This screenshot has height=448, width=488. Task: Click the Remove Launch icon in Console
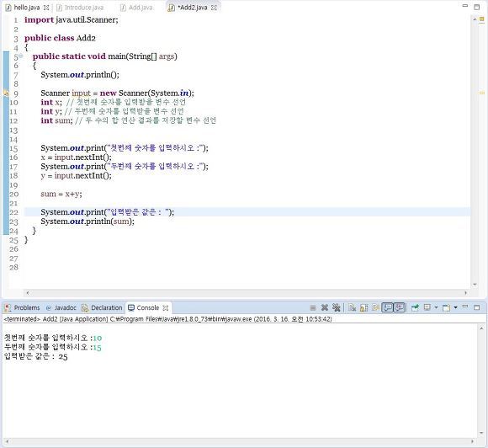(x=325, y=308)
